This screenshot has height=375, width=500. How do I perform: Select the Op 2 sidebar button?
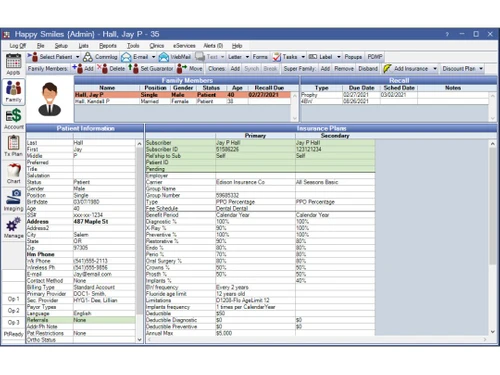[13, 311]
